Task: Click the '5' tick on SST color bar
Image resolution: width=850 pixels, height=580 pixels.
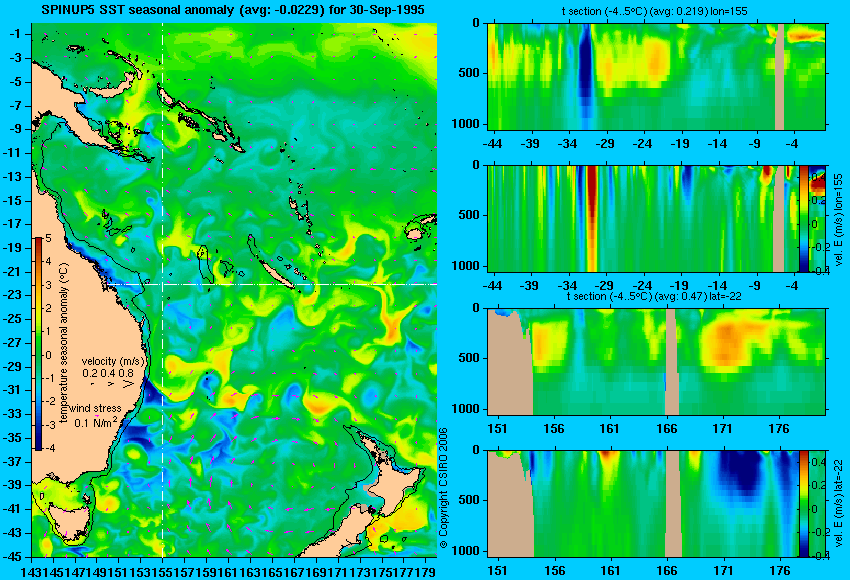Action: [48, 239]
